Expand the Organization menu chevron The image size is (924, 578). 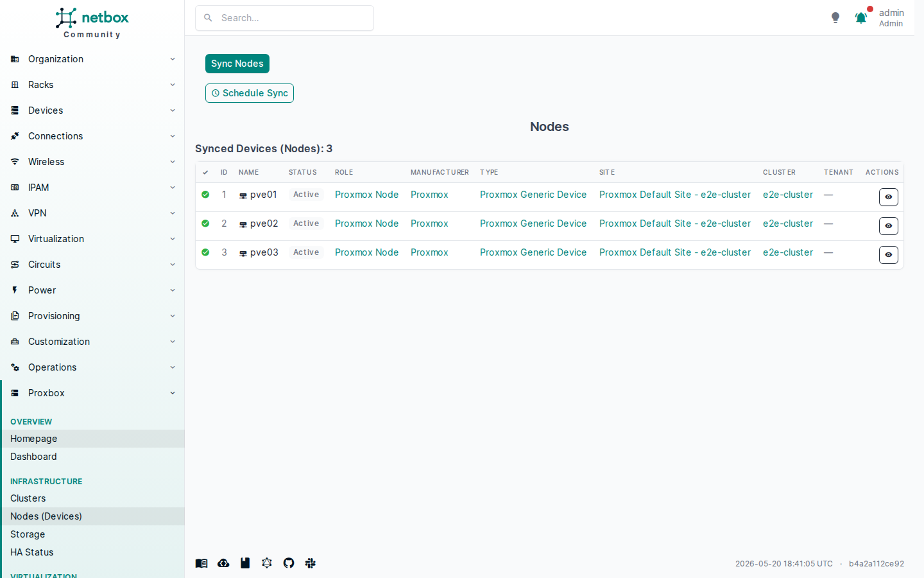pyautogui.click(x=173, y=59)
